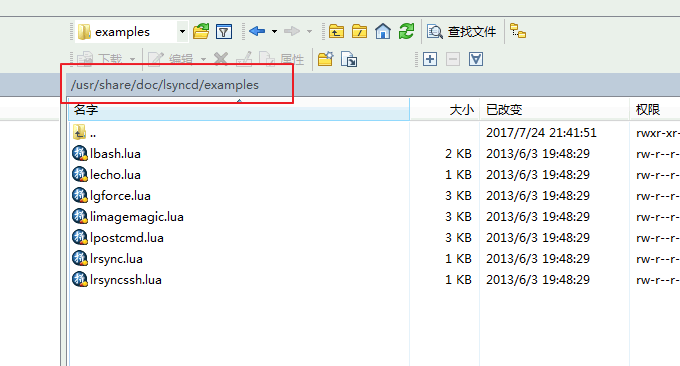This screenshot has height=366, width=680.
Task: Click the 下载 download button
Action: [x=100, y=59]
